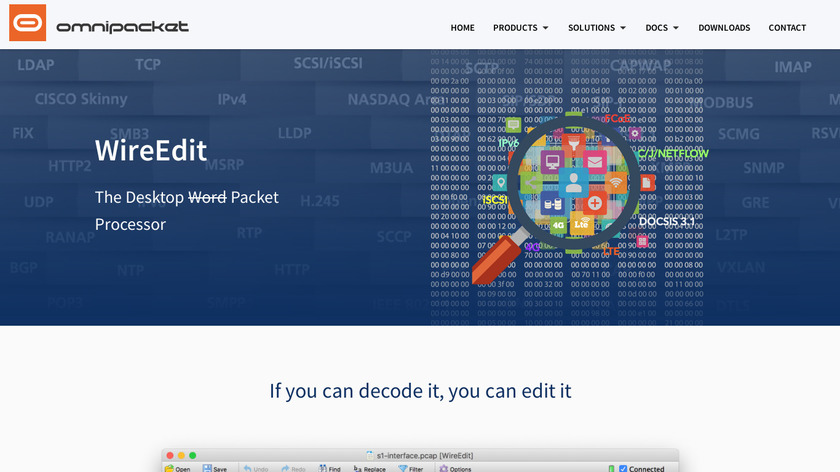Image resolution: width=840 pixels, height=472 pixels.
Task: Toggle the Connected checkbox
Action: tap(623, 469)
